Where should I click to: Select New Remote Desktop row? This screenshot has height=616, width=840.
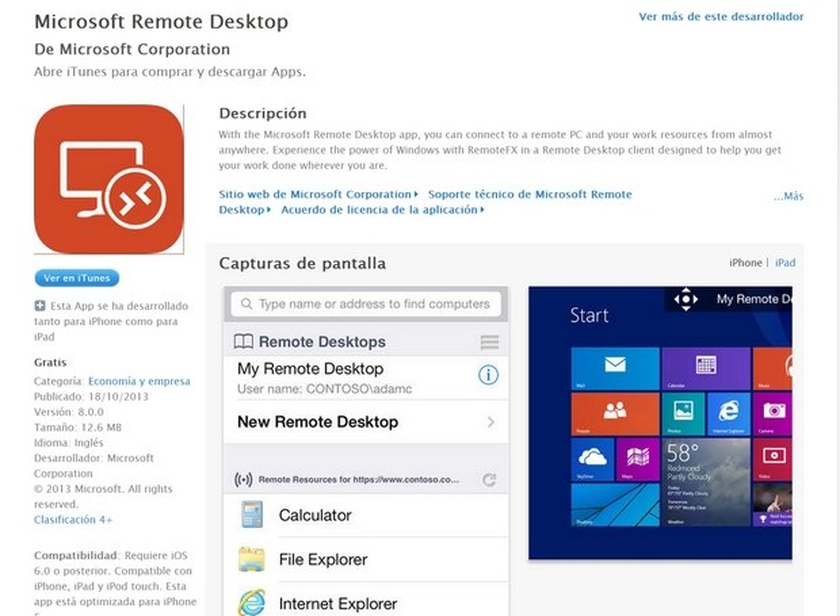(x=366, y=422)
